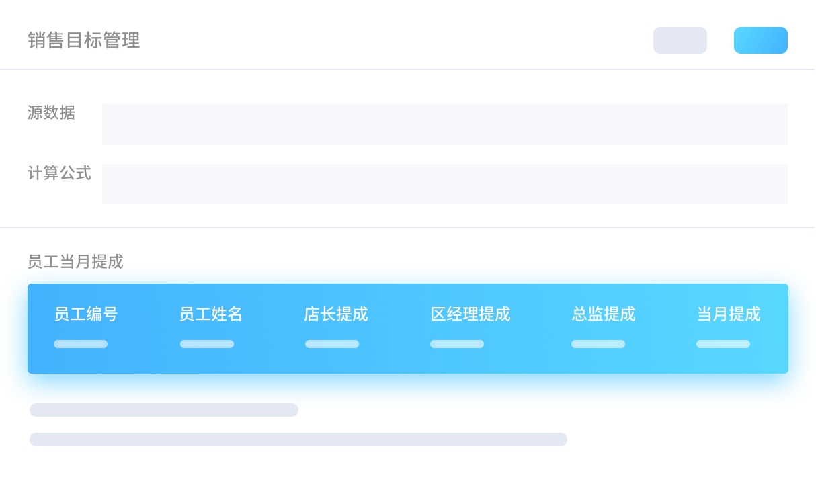Image resolution: width=816 pixels, height=504 pixels.
Task: Click the placeholder value under 员工编号
Action: [81, 344]
